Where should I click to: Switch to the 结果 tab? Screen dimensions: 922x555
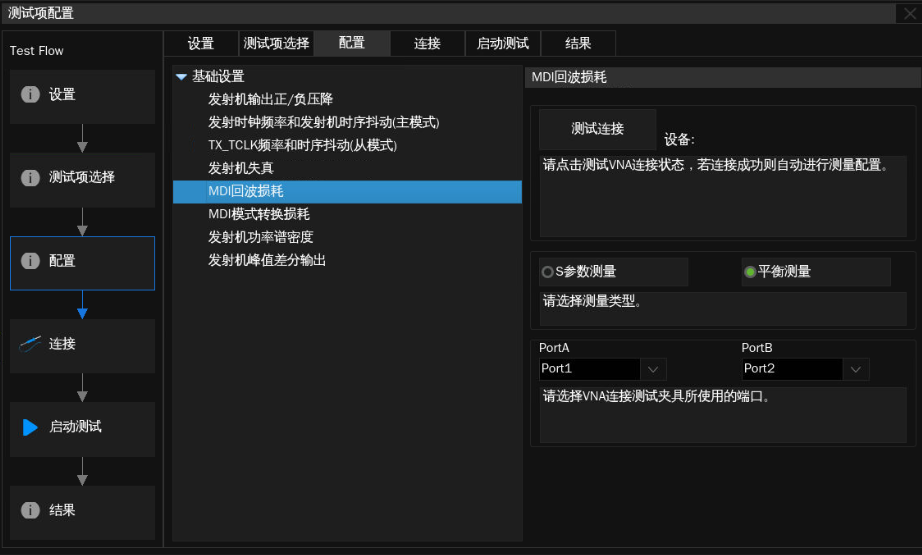pyautogui.click(x=578, y=43)
